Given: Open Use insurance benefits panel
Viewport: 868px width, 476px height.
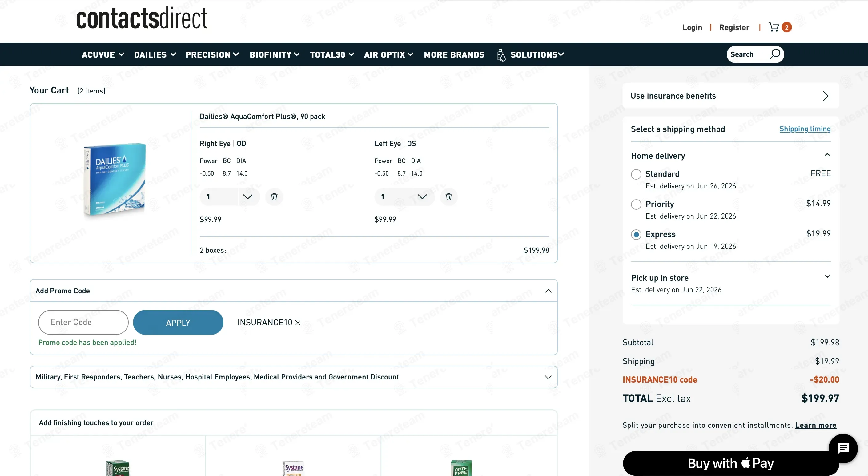Looking at the screenshot, I should coord(730,96).
